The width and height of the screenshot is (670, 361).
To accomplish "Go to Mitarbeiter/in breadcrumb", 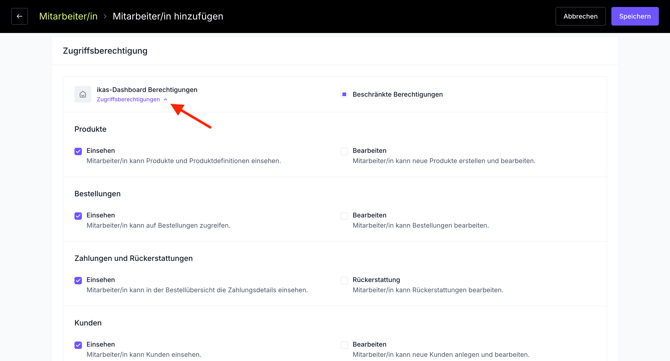I will tap(68, 17).
